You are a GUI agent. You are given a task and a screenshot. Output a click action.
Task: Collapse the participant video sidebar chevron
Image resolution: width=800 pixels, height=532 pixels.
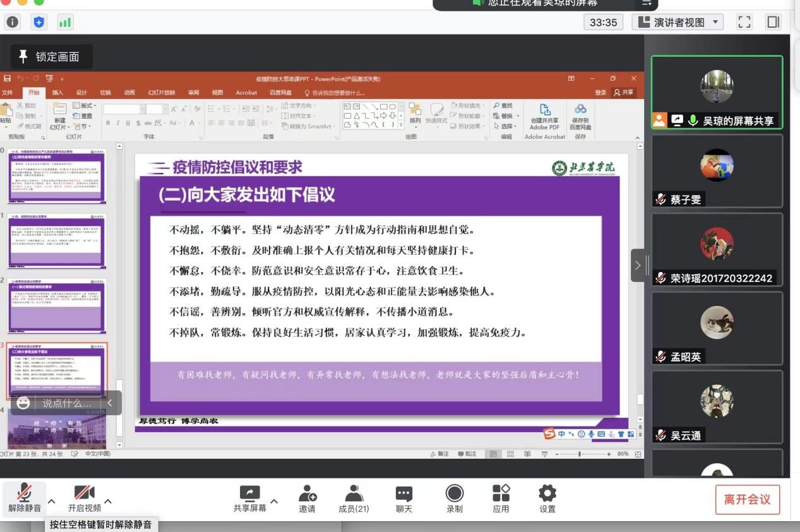(638, 265)
